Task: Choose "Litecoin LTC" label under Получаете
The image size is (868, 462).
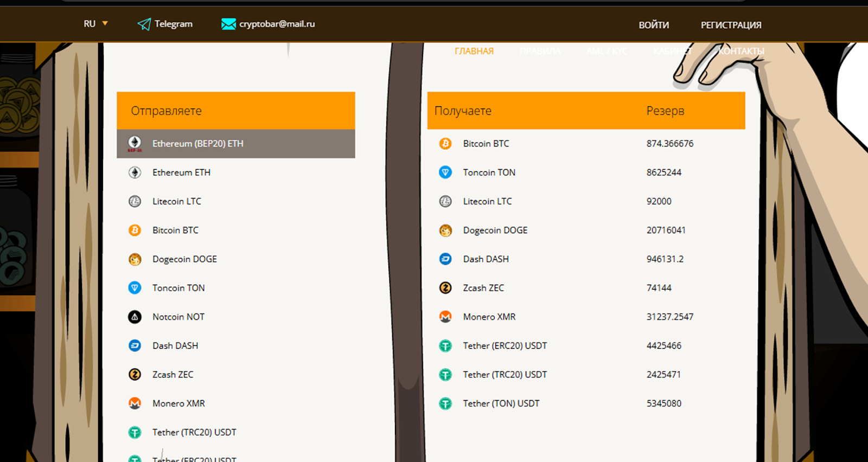Action: click(x=488, y=201)
